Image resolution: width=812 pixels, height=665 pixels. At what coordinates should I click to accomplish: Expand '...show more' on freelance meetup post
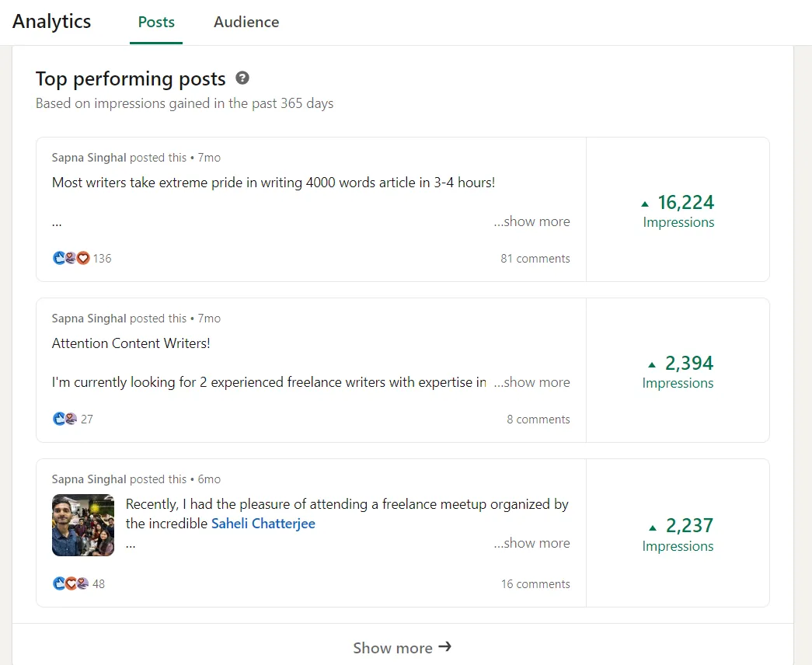[531, 543]
